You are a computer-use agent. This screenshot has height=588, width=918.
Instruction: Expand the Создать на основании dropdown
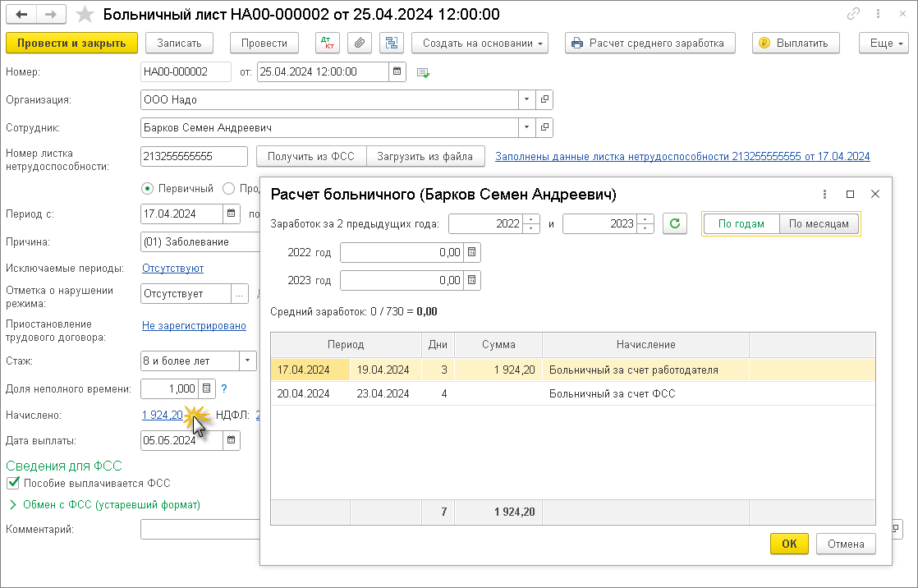480,43
